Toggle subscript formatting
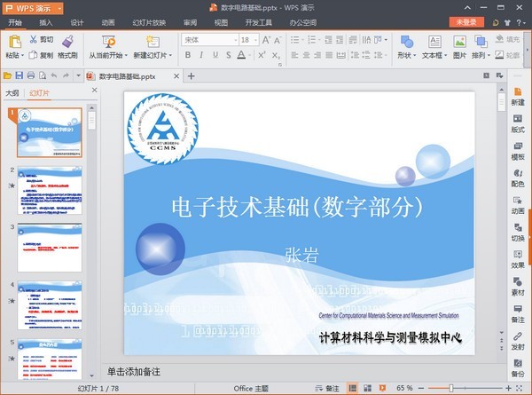 click(276, 55)
